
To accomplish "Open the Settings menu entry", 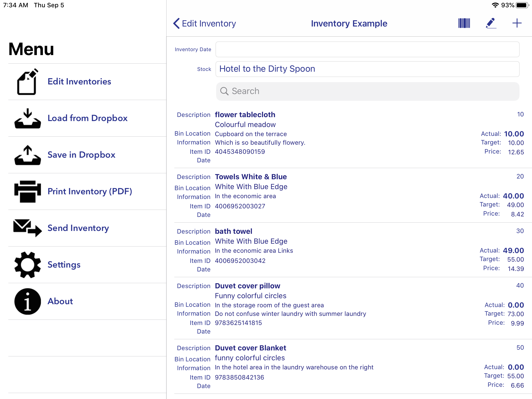I will pos(64,265).
